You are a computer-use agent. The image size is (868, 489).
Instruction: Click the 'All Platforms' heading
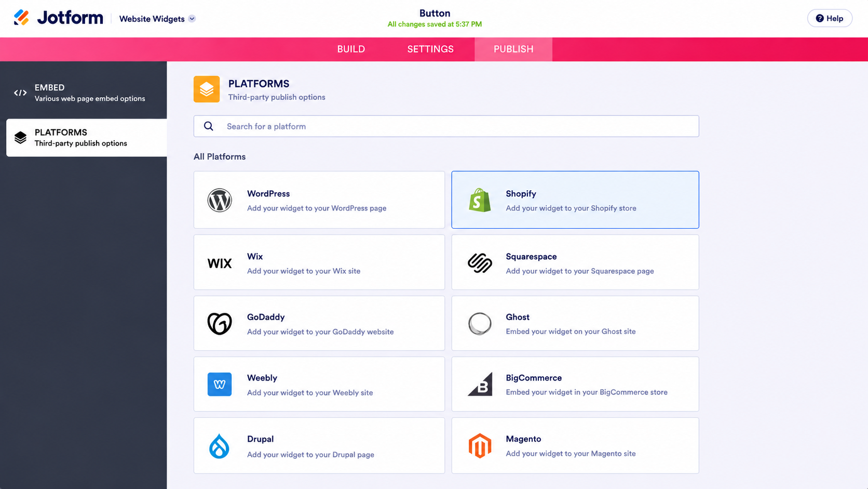click(x=220, y=157)
